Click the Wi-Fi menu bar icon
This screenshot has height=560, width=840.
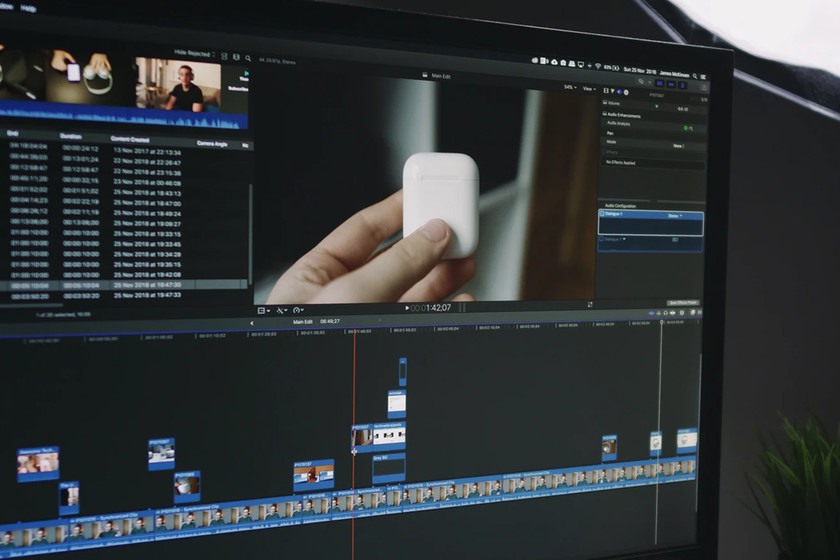[598, 66]
